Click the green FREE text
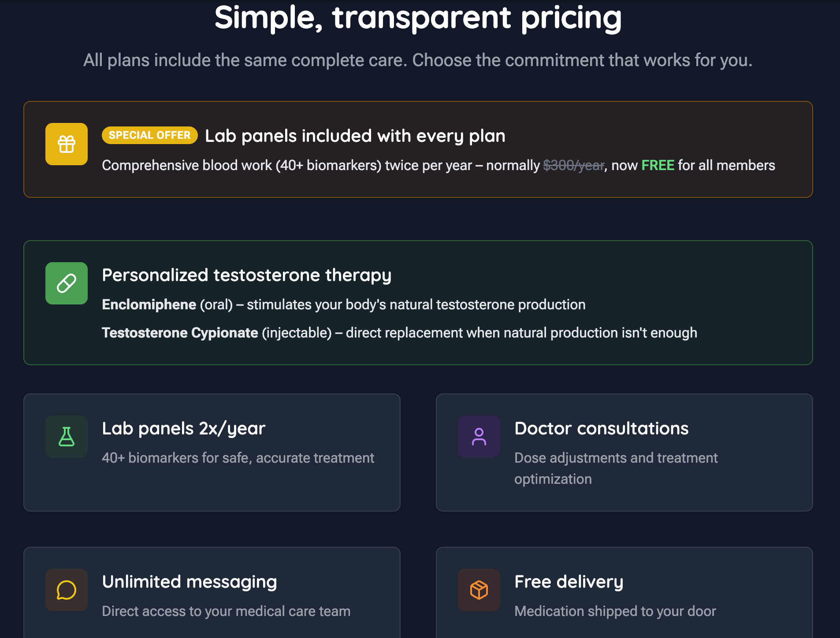 [658, 165]
